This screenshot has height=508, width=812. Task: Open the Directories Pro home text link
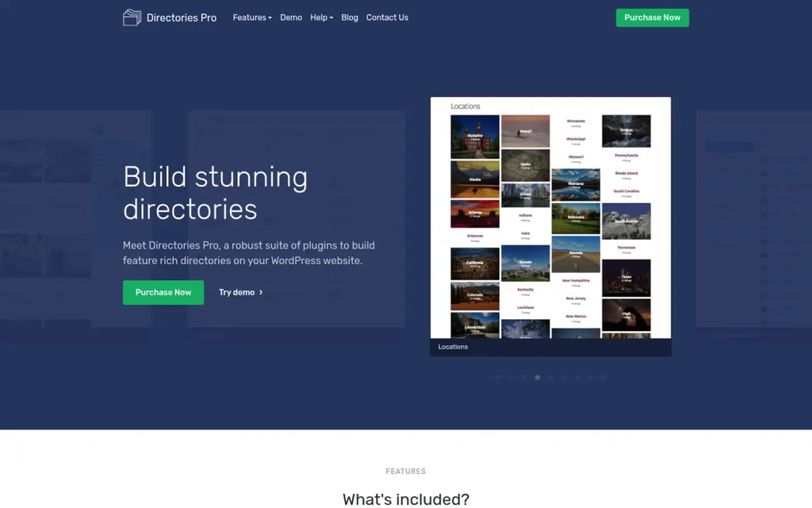[x=182, y=17]
